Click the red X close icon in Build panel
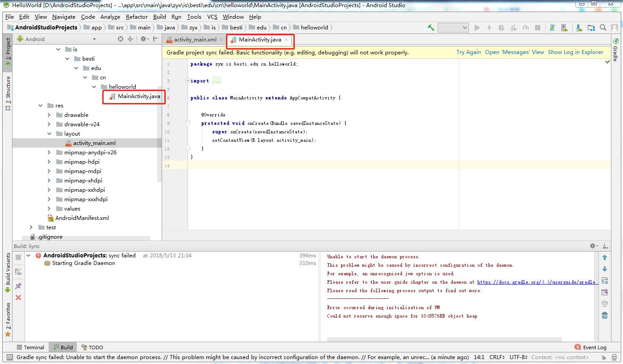This screenshot has width=623, height=364. 18,298
